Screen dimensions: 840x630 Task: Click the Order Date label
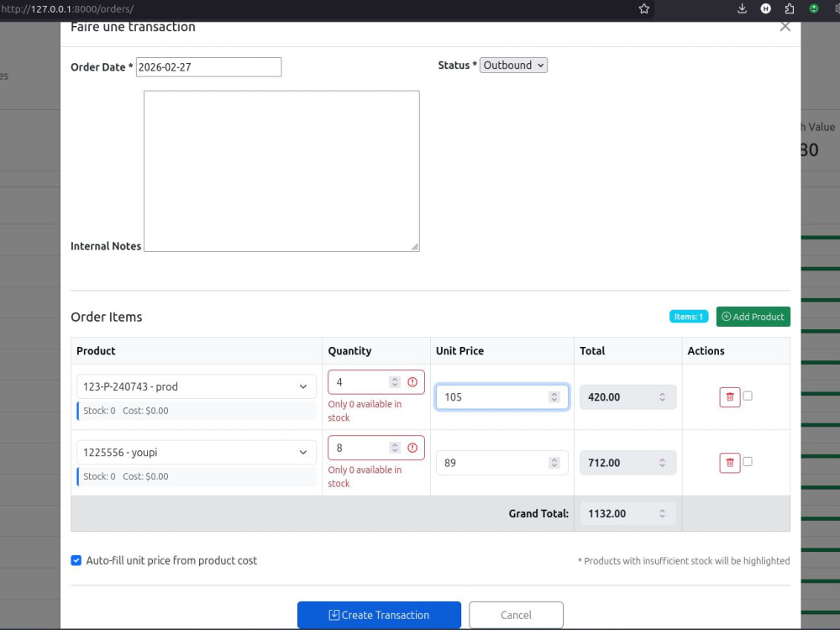pos(102,67)
